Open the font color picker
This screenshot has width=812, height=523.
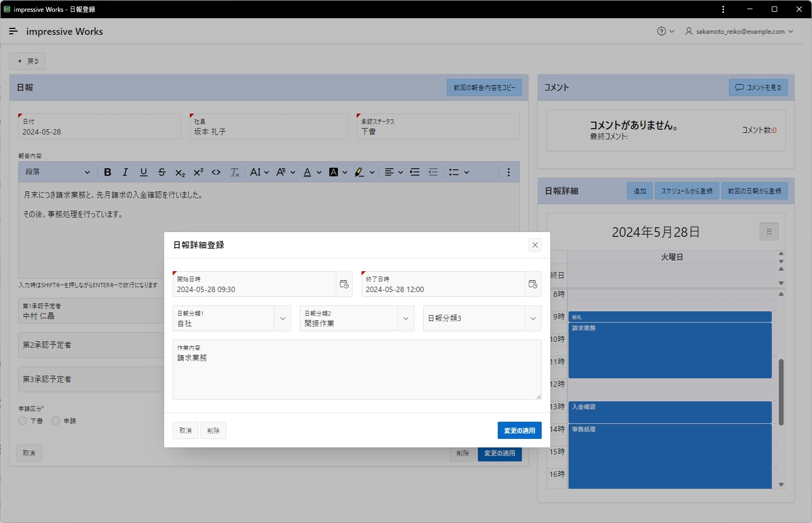click(312, 172)
